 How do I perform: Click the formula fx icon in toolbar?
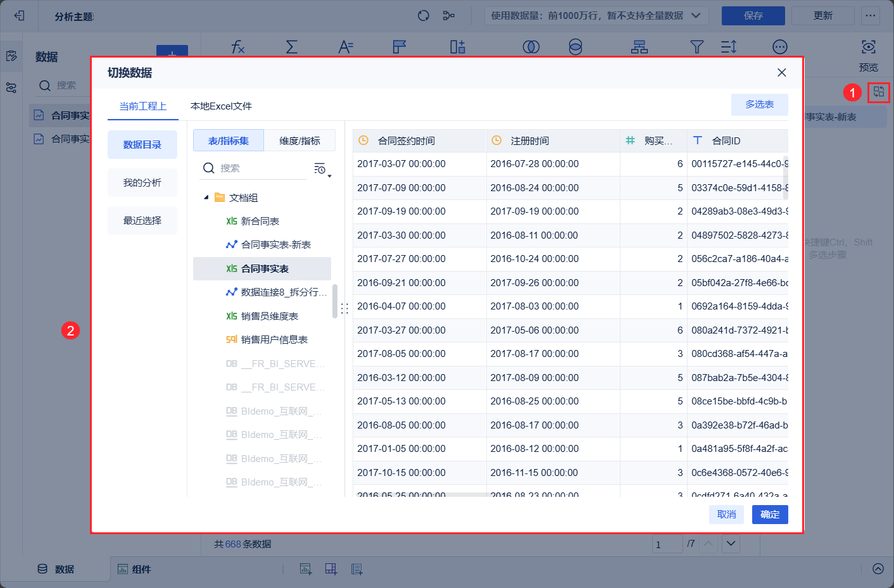pyautogui.click(x=237, y=47)
